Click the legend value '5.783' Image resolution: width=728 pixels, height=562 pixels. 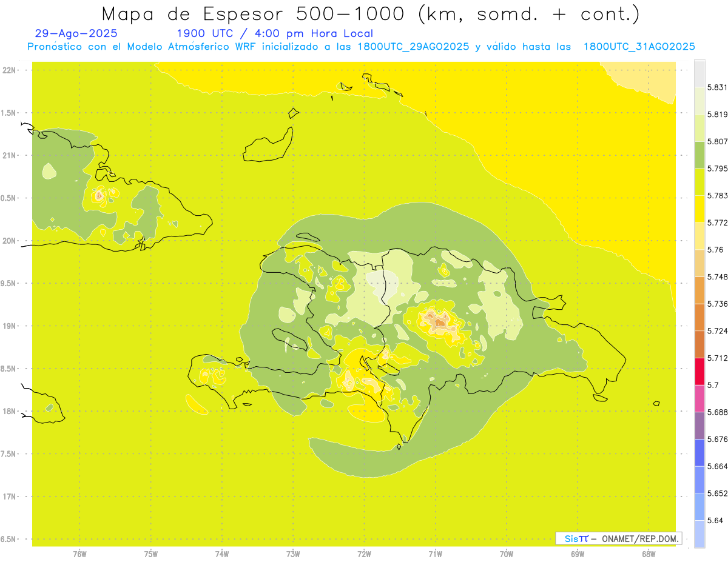[717, 195]
